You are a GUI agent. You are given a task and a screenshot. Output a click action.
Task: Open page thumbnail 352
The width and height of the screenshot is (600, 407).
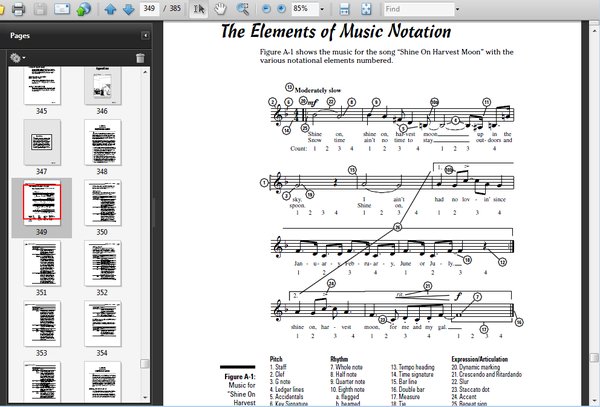[x=103, y=263]
